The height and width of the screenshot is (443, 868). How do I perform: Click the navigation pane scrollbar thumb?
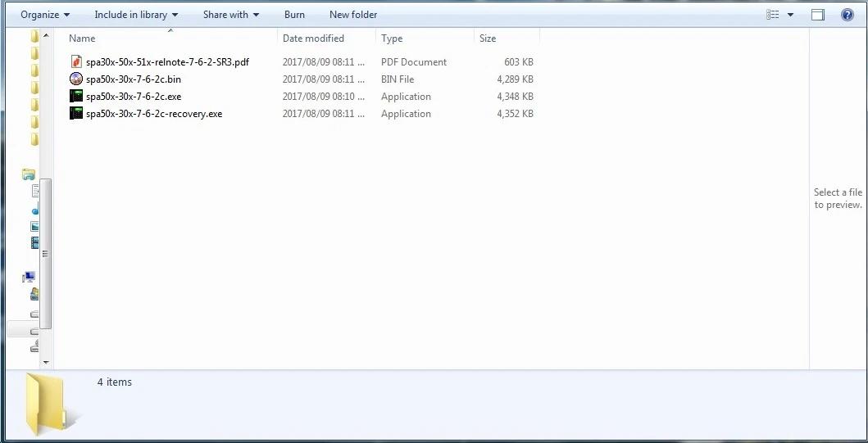(x=46, y=253)
